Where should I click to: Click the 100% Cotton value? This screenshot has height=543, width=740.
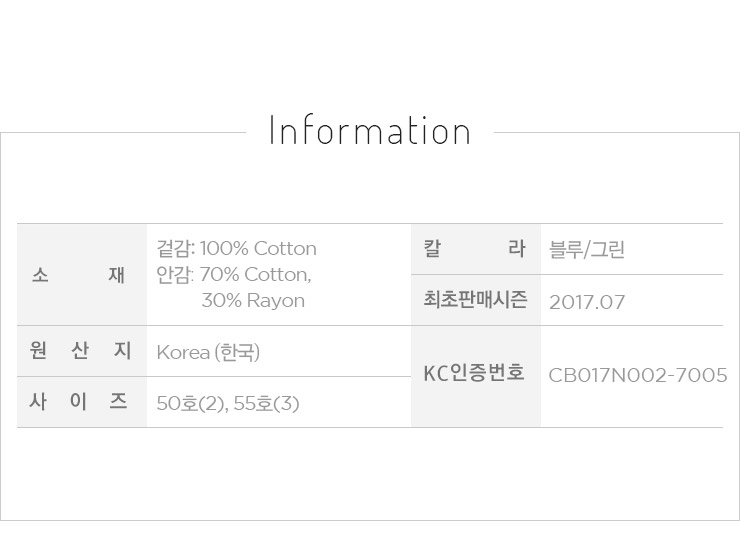pos(258,249)
